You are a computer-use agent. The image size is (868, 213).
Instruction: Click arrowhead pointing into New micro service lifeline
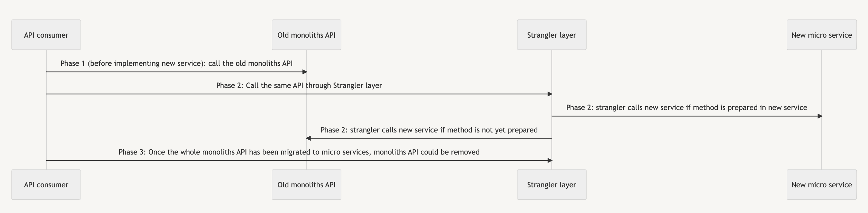820,116
